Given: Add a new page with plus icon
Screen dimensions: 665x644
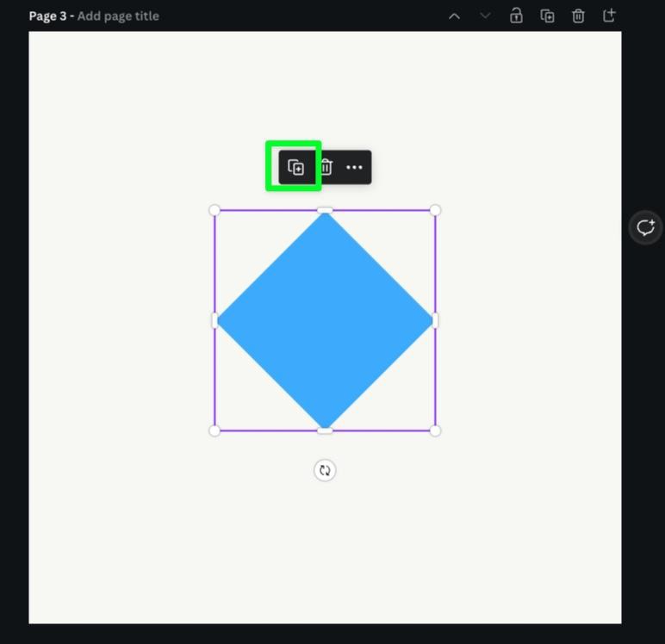Looking at the screenshot, I should coord(610,15).
